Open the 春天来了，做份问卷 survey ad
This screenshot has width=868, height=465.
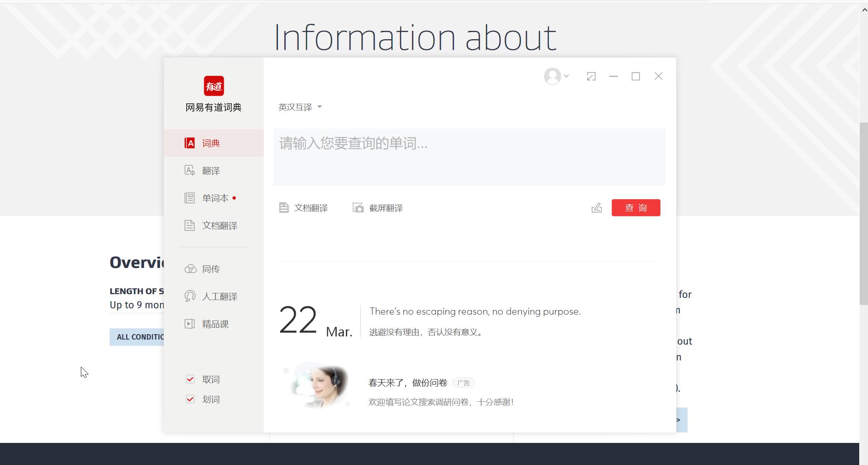point(407,382)
